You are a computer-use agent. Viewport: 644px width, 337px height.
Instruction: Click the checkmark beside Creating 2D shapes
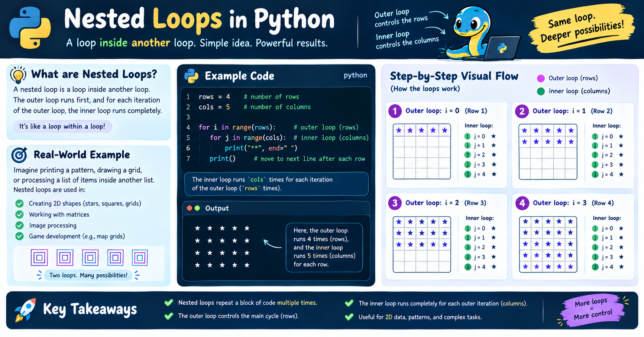point(19,203)
